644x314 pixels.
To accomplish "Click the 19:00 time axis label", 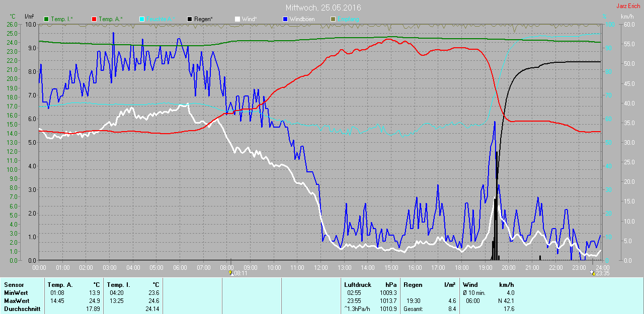I will (485, 267).
